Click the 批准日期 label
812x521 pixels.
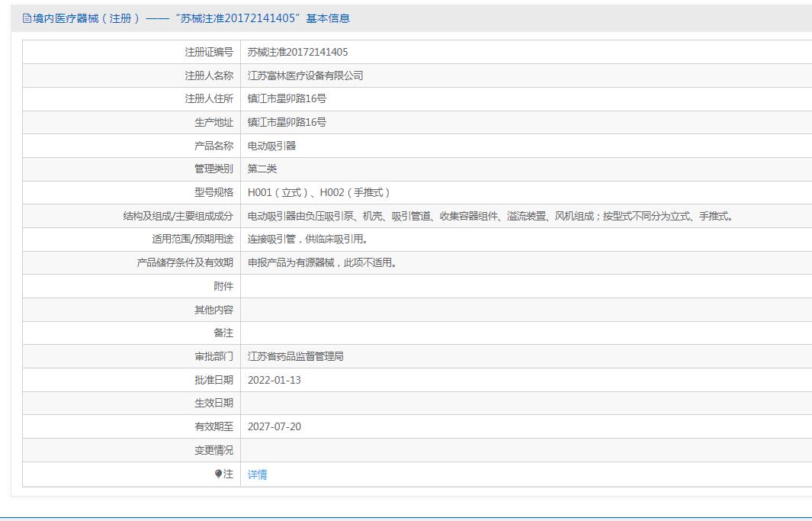coord(214,380)
